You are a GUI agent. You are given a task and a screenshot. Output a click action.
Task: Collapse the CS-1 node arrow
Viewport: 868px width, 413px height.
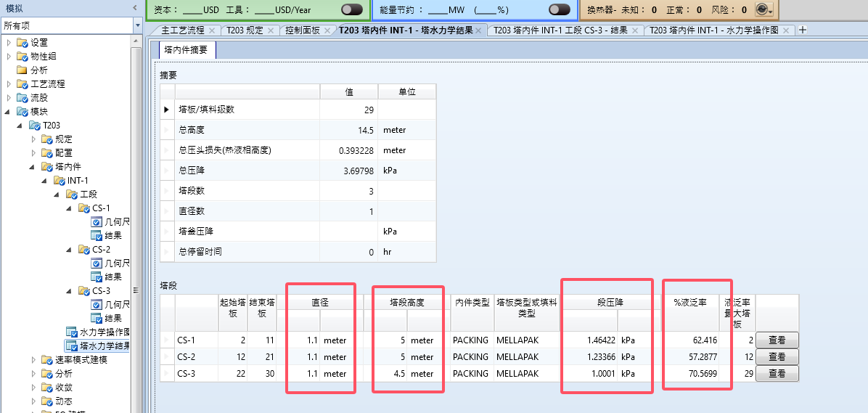click(x=70, y=208)
